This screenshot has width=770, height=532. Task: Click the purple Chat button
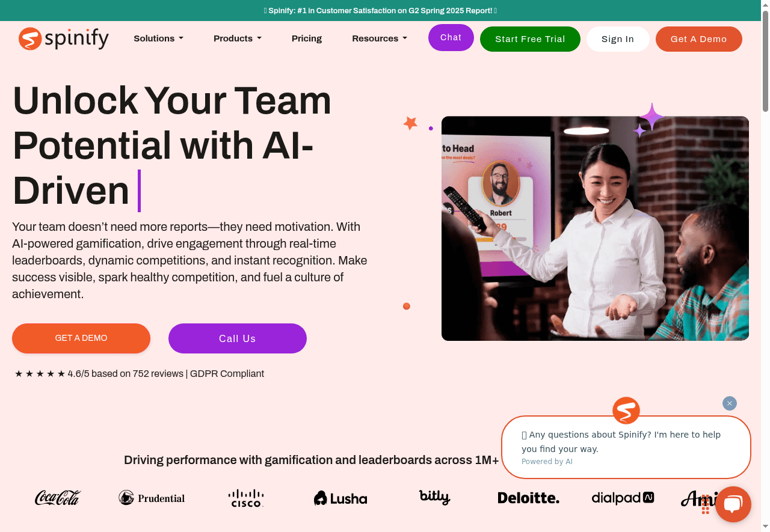pos(451,37)
